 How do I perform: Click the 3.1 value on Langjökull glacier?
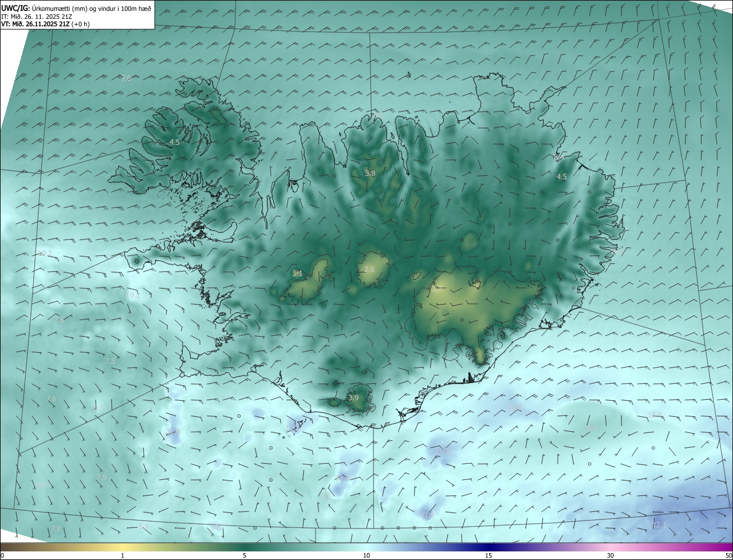(x=297, y=274)
